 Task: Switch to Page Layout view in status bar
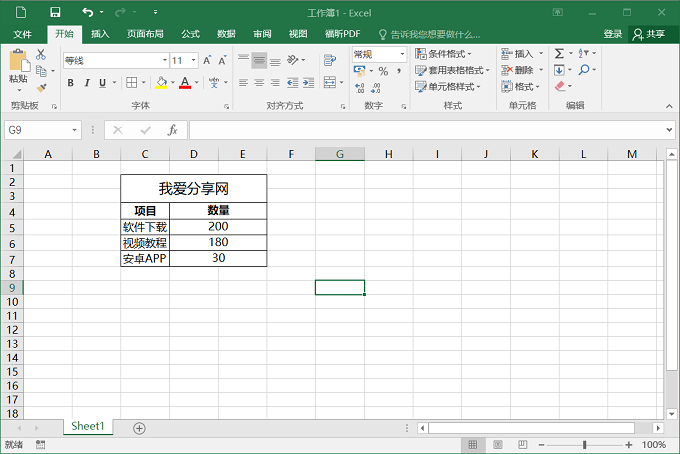[496, 444]
